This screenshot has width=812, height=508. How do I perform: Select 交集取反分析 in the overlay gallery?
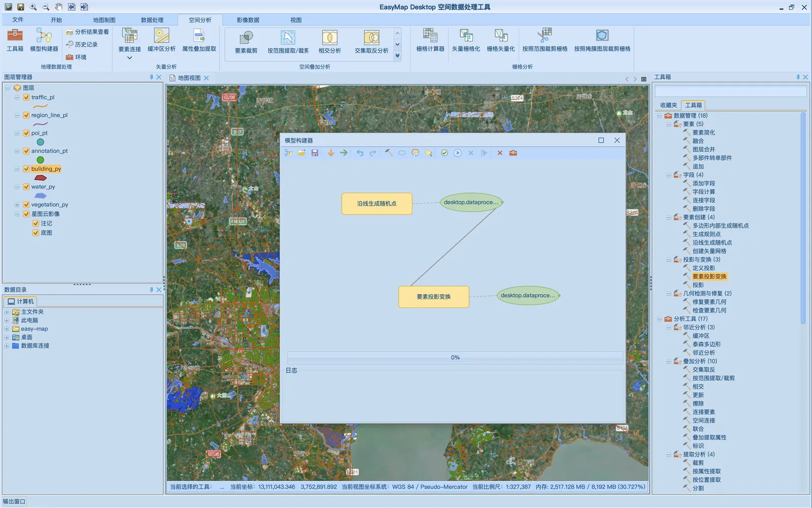click(x=371, y=42)
